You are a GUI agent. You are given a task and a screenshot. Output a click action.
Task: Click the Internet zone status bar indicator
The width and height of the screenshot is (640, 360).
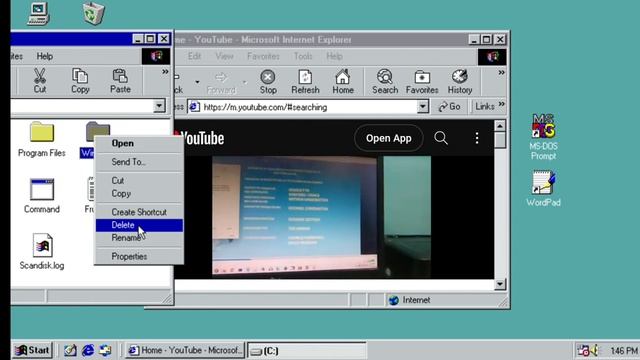tap(410, 300)
